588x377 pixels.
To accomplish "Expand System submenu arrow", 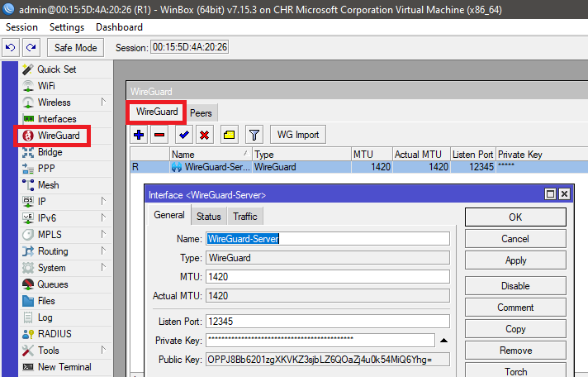I will (103, 267).
